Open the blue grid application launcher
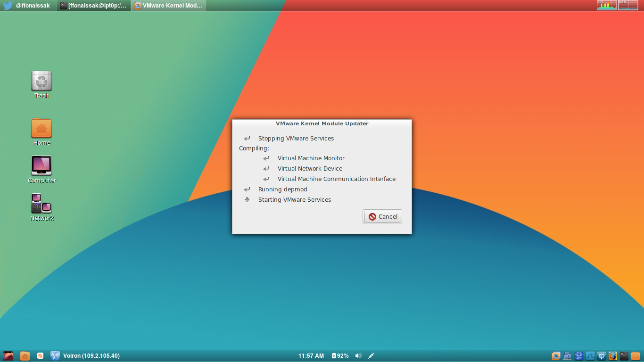This screenshot has height=362, width=644. click(579, 356)
